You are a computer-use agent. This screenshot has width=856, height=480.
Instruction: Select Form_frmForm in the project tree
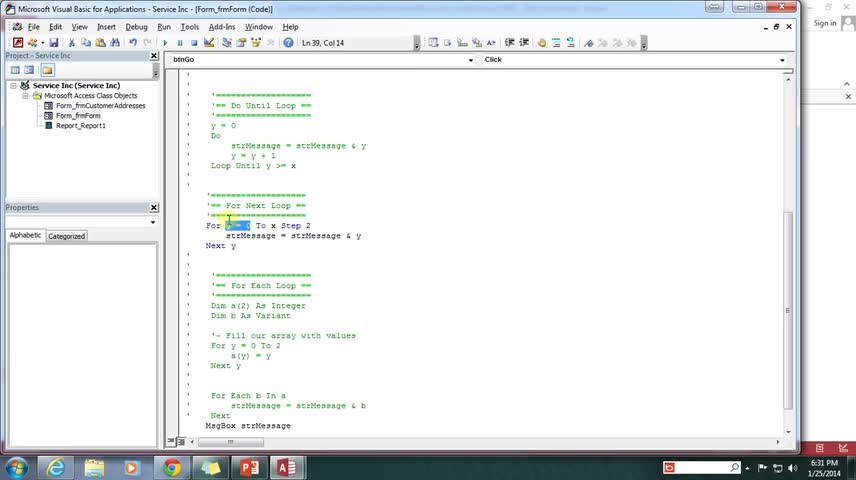[x=78, y=116]
